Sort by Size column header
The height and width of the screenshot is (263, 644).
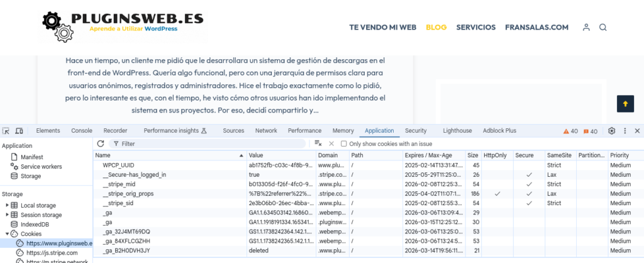[x=474, y=156]
